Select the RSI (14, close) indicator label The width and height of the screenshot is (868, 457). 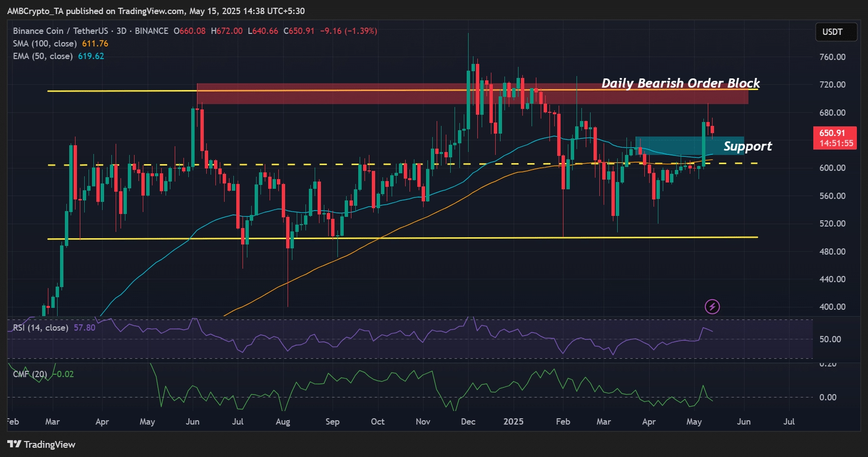tap(41, 328)
